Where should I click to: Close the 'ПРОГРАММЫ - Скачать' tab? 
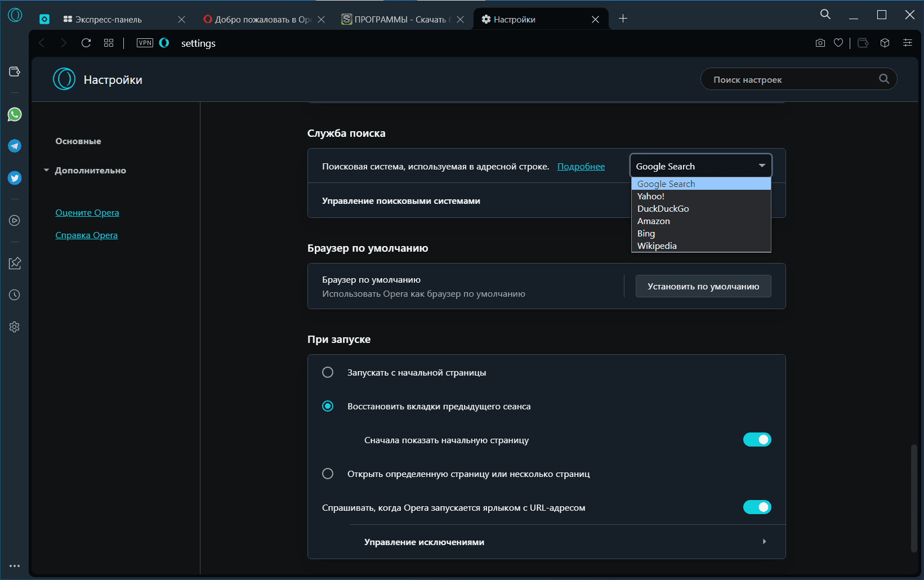click(460, 19)
